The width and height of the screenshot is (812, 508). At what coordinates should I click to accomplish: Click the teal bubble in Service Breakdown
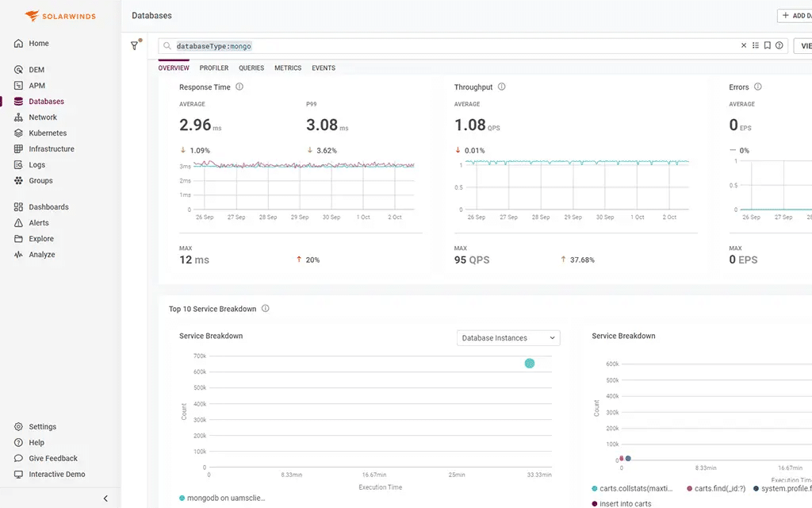point(529,364)
